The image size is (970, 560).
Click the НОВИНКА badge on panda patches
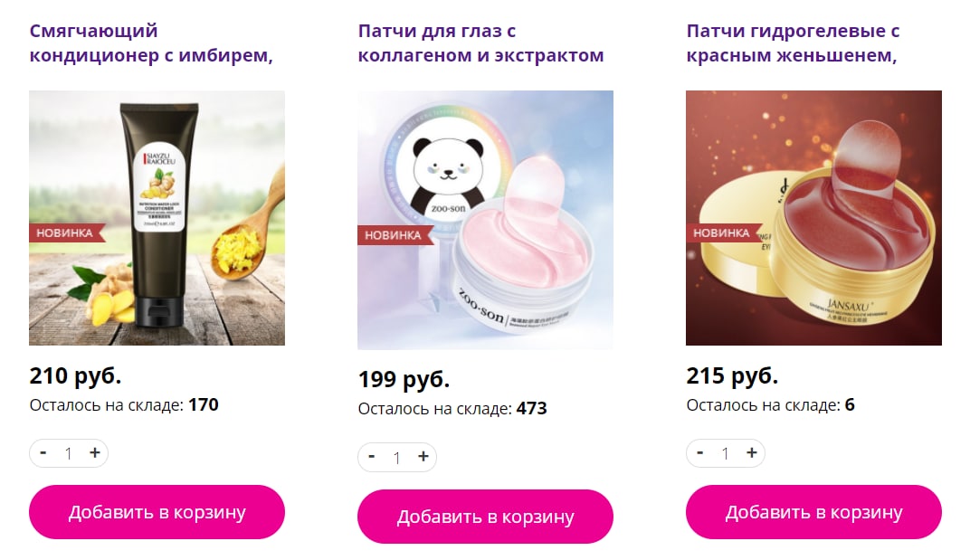[x=395, y=235]
